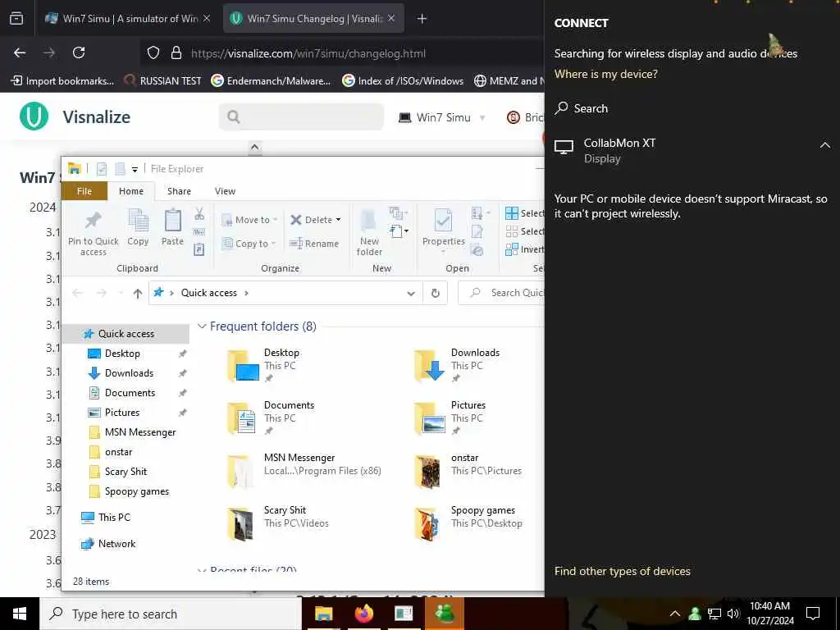840x630 pixels.
Task: Open the Win7 Simu dropdown menu
Action: coord(442,117)
